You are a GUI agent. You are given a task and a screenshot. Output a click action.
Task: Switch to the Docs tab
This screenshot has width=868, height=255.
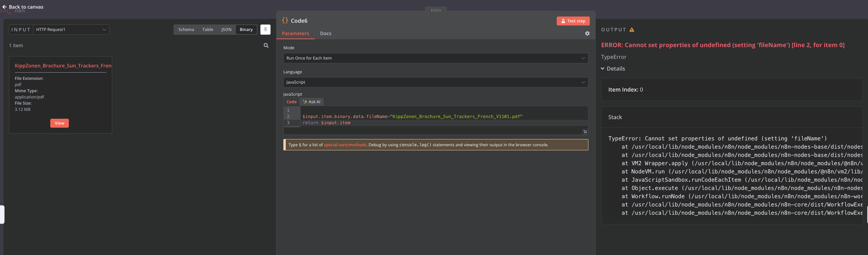(325, 33)
